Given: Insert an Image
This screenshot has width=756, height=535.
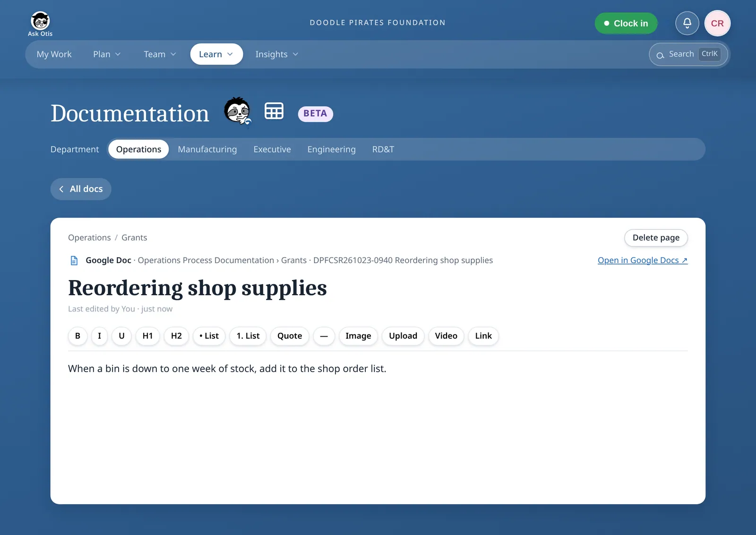Looking at the screenshot, I should (358, 336).
